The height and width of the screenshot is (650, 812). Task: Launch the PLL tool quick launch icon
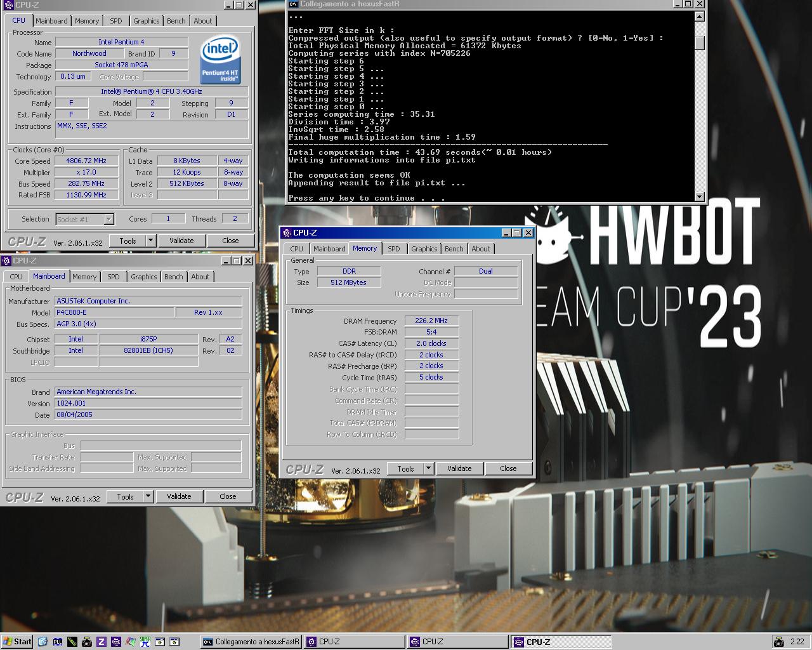coord(58,642)
